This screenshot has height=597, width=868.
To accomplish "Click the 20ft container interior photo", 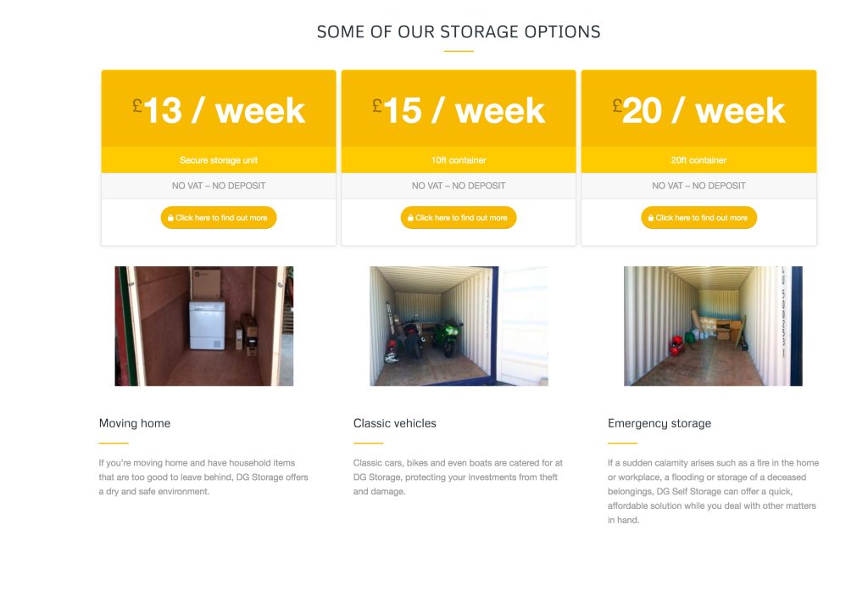I will [x=713, y=326].
